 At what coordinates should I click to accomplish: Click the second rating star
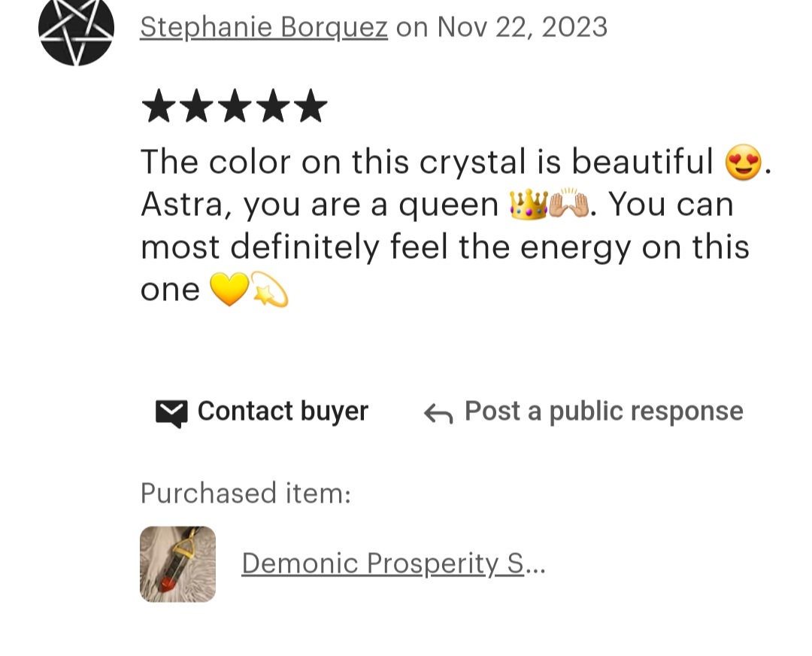(197, 106)
